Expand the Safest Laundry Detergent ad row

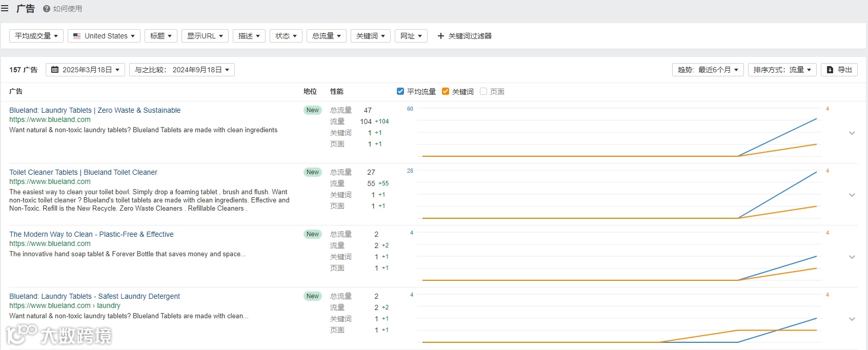click(x=852, y=319)
